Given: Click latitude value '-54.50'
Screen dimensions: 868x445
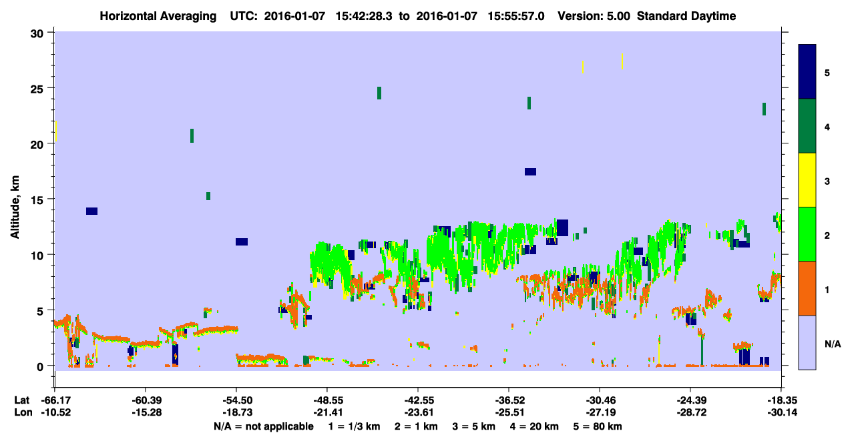Looking at the screenshot, I should click(x=236, y=400).
